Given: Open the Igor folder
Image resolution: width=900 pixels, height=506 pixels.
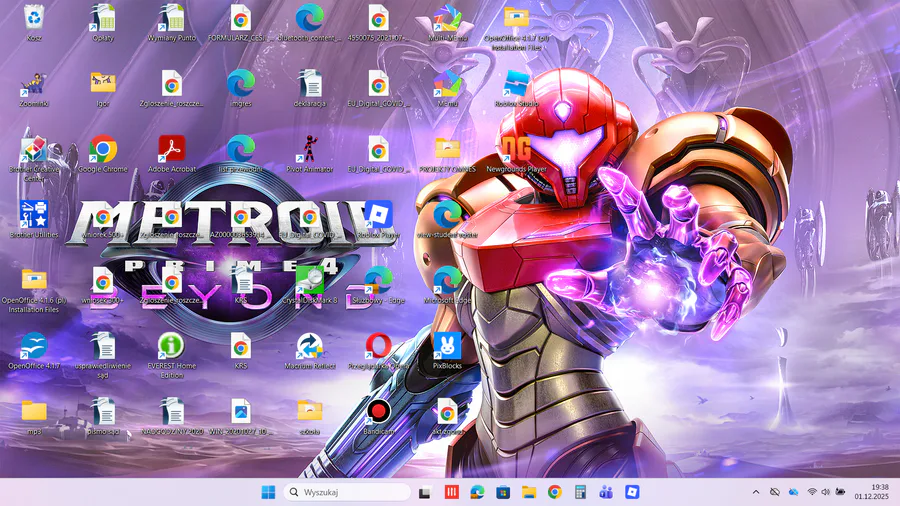Looking at the screenshot, I should pyautogui.click(x=103, y=83).
